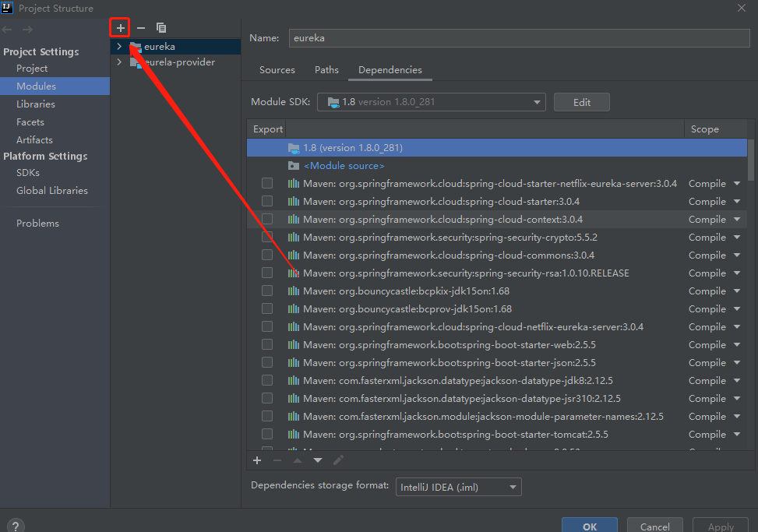The image size is (758, 532).
Task: Click library icon of jackson-datatype-jdk8:2.12.5
Action: tap(294, 381)
